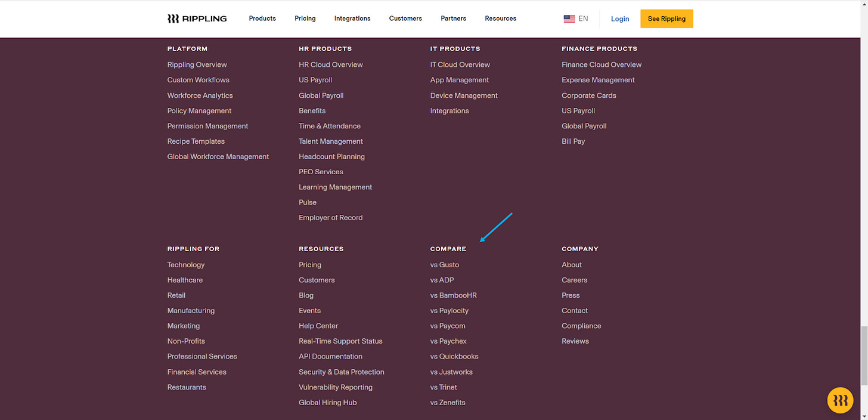Image resolution: width=868 pixels, height=420 pixels.
Task: Open Global Payroll under HR Products
Action: pyautogui.click(x=321, y=95)
